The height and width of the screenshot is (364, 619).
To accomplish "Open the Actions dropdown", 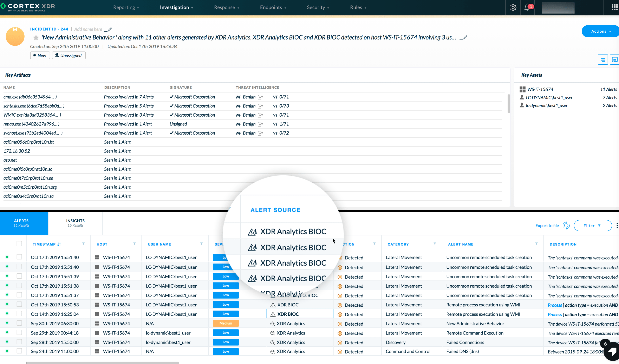I will coord(600,31).
